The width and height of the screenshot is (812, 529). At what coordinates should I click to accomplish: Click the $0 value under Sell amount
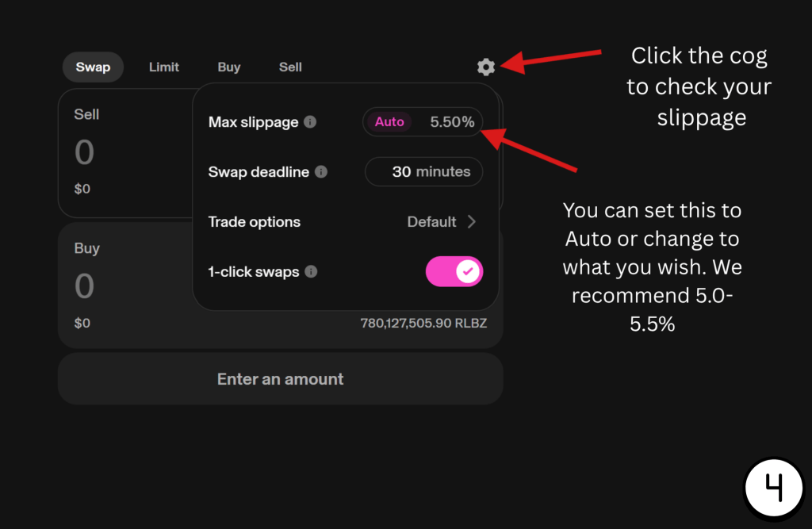[x=82, y=189]
